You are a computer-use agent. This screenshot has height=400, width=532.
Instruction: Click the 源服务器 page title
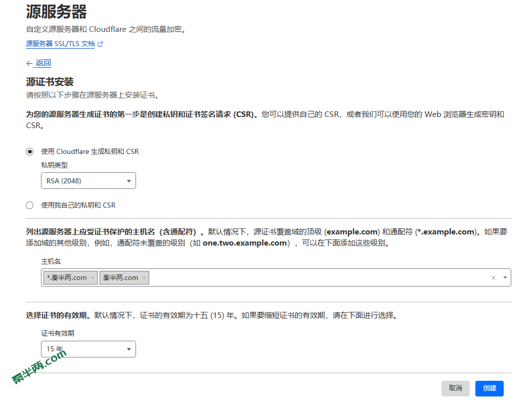coord(56,12)
